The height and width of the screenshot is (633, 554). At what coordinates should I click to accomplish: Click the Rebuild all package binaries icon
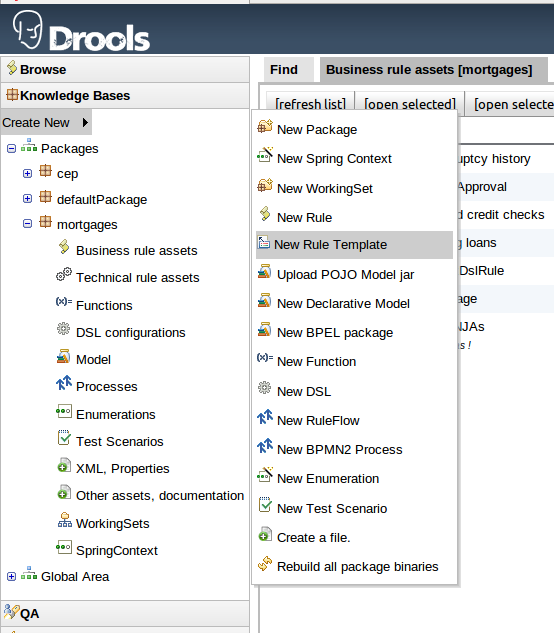(265, 564)
